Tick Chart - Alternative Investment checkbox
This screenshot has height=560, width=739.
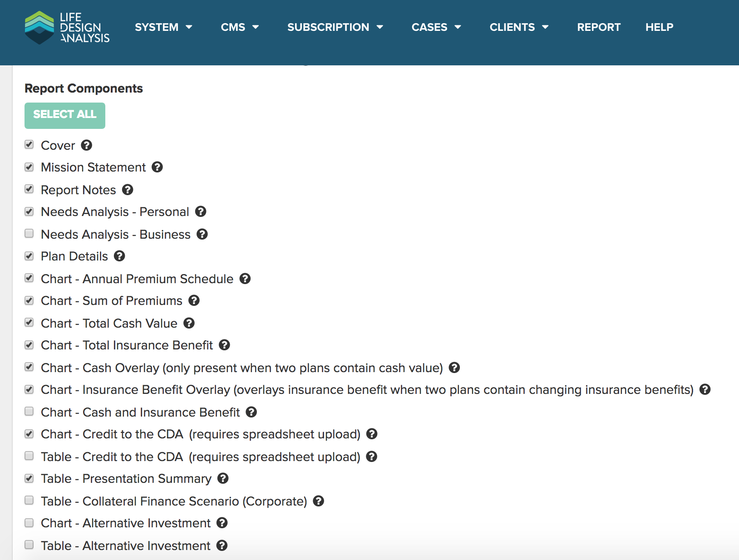pos(29,523)
